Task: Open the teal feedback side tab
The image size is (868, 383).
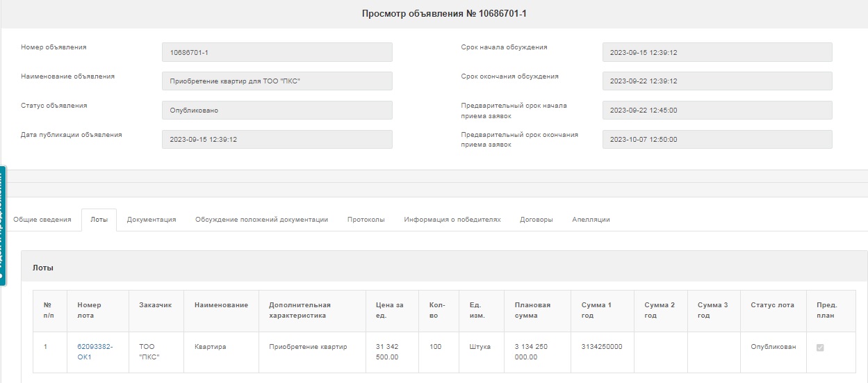Action: [3, 226]
